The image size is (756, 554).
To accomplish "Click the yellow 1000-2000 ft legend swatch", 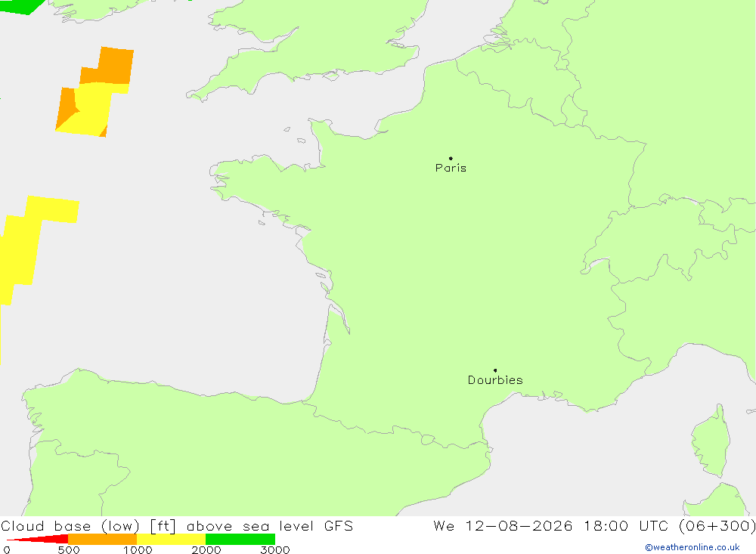I will (x=171, y=539).
